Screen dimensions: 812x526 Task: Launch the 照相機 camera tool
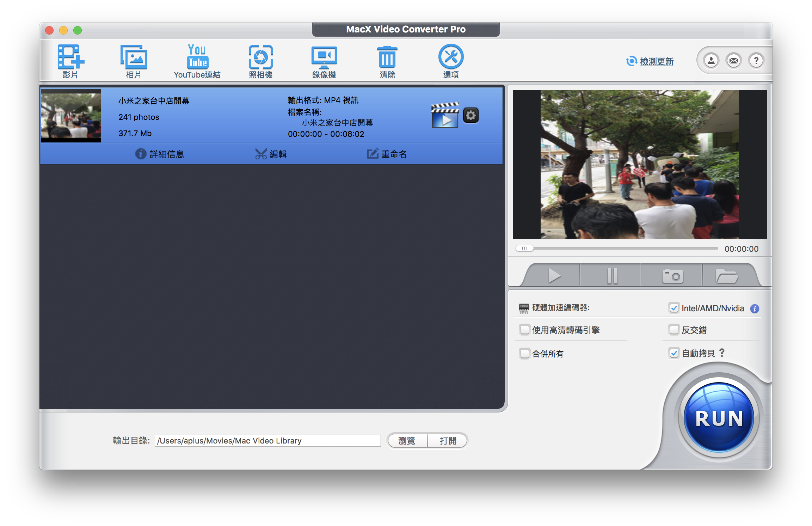(x=260, y=61)
